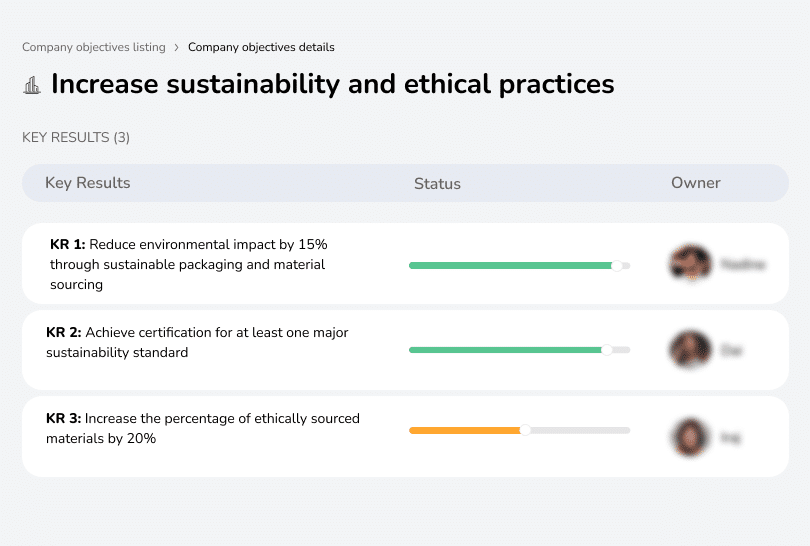
Task: Open the KR 3 ethically sourced materials text
Action: [x=203, y=428]
